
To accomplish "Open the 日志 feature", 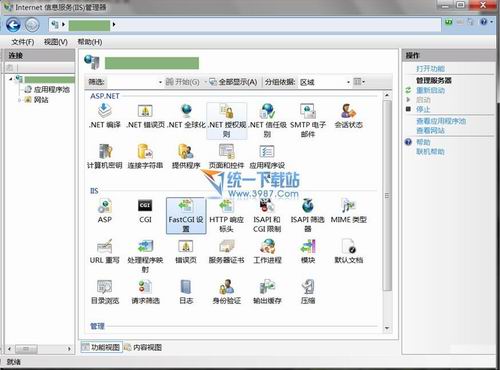I will (186, 292).
